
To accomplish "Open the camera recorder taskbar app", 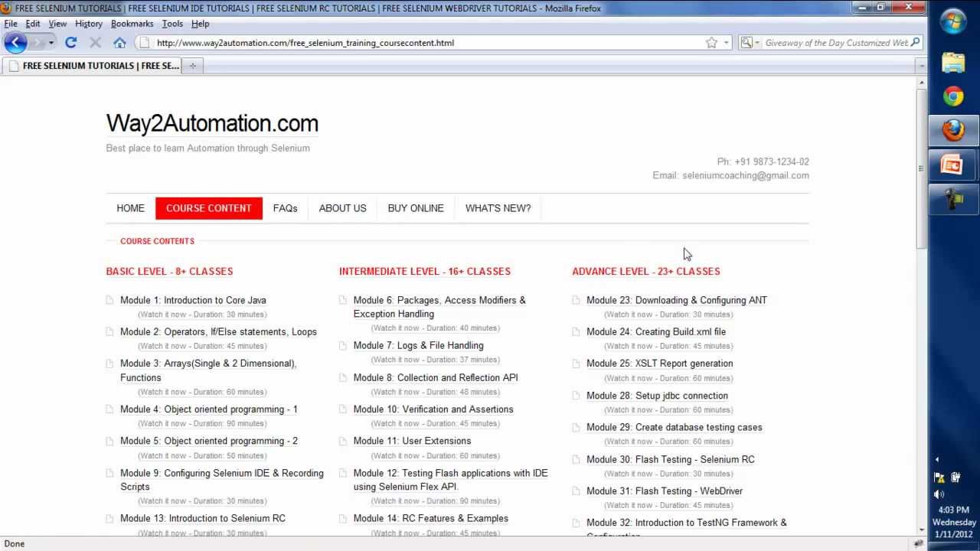I will tap(954, 199).
